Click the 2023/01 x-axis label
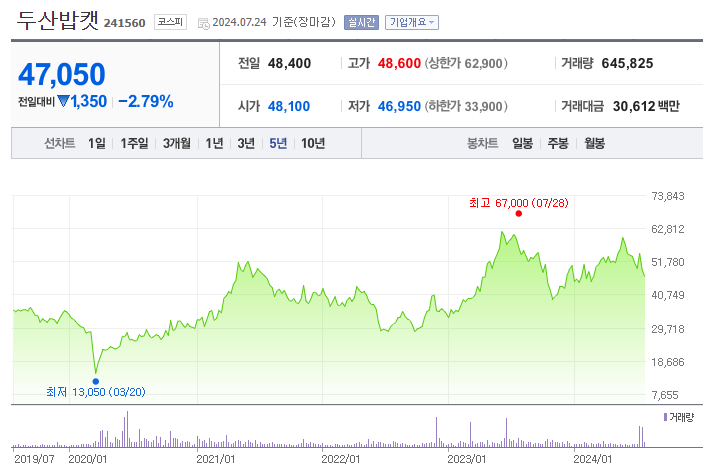This screenshot has height=473, width=703. pos(467,460)
